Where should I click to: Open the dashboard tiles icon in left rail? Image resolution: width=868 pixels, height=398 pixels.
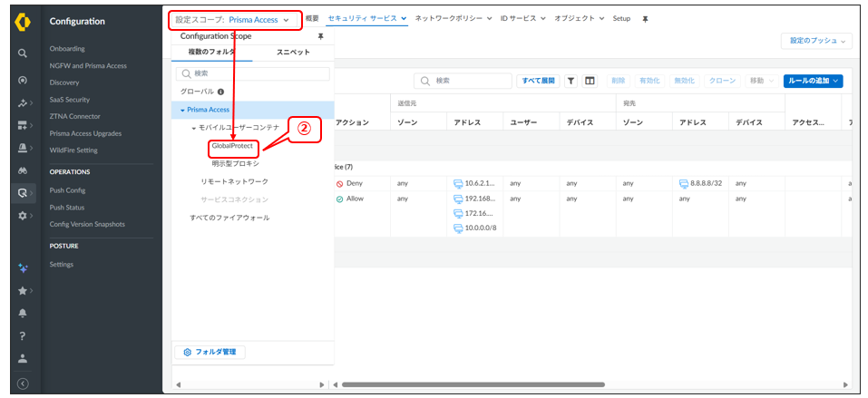23,126
